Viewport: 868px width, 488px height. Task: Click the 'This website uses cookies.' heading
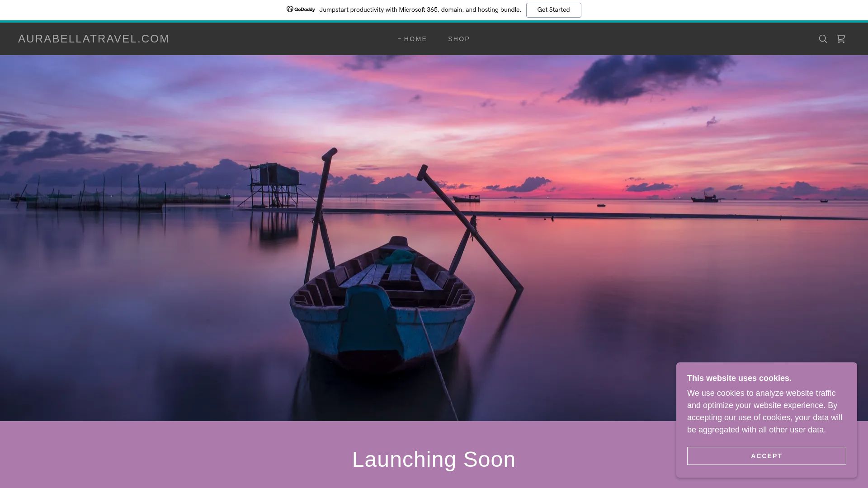[739, 378]
